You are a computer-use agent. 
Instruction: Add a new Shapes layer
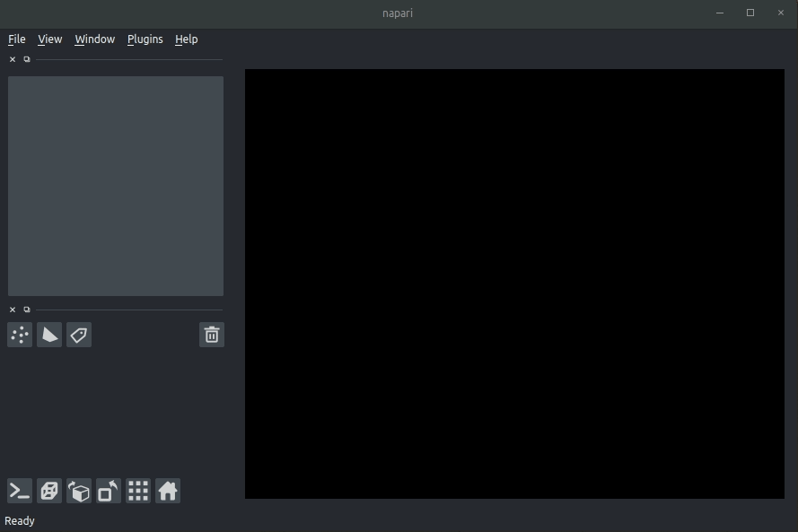[48, 335]
